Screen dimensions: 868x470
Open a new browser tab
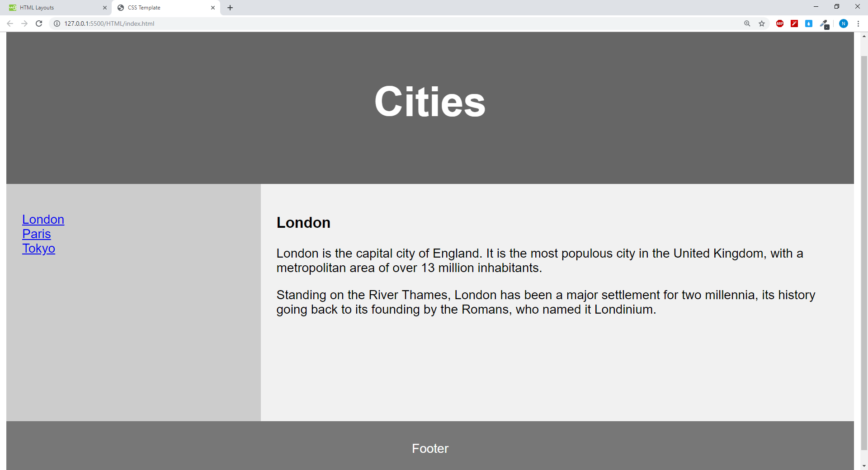coord(230,8)
